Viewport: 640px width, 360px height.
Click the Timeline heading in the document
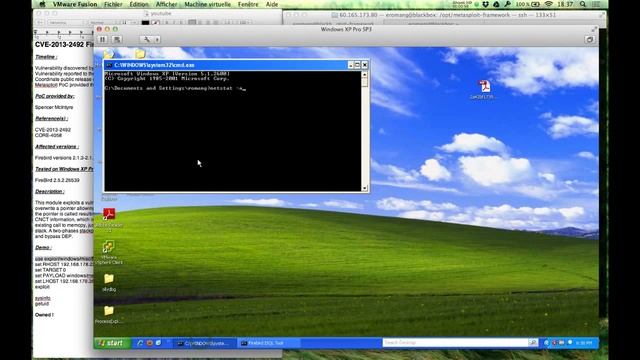46,57
